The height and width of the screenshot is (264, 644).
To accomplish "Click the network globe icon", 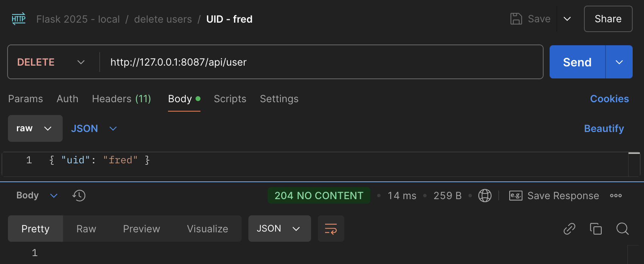I will 485,195.
